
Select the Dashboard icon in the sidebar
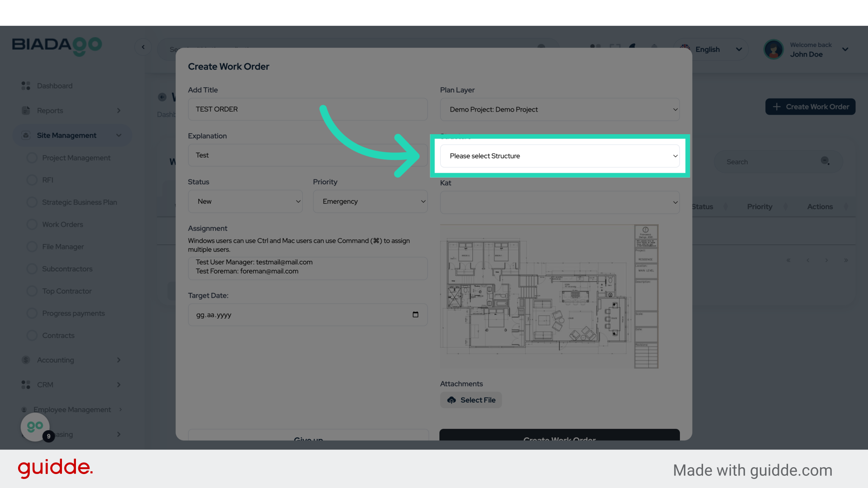(25, 85)
